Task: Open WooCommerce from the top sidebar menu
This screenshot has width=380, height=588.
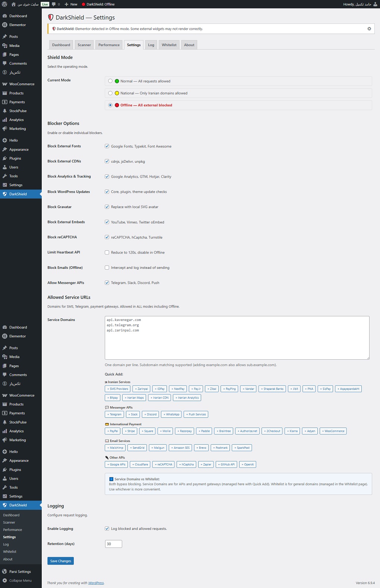Action: click(x=22, y=84)
